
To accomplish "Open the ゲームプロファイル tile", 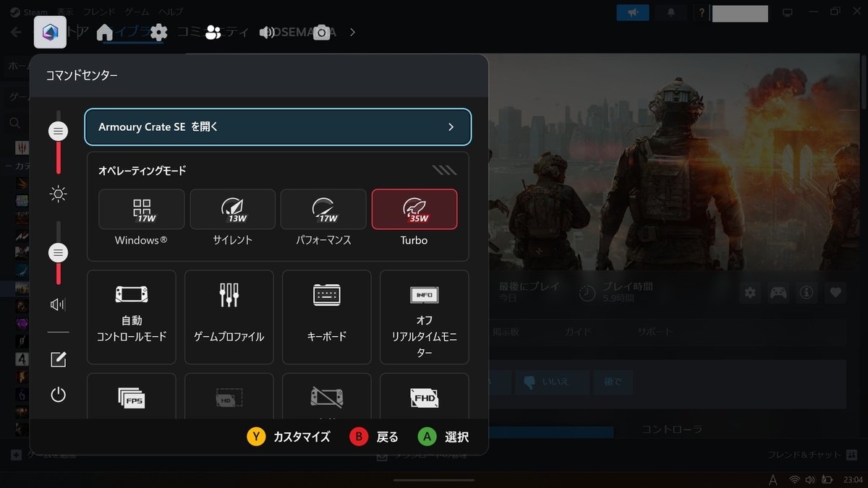I will point(229,317).
